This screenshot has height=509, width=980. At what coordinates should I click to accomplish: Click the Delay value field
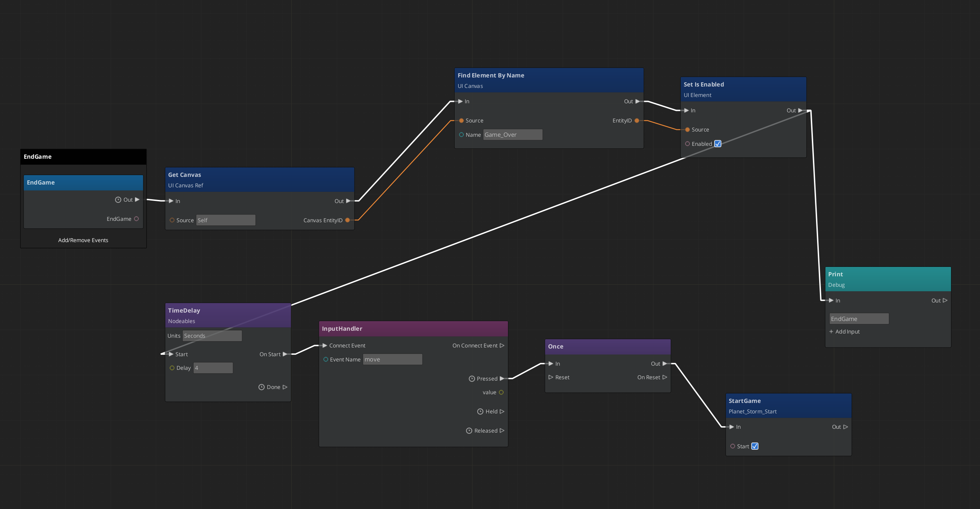pyautogui.click(x=213, y=368)
